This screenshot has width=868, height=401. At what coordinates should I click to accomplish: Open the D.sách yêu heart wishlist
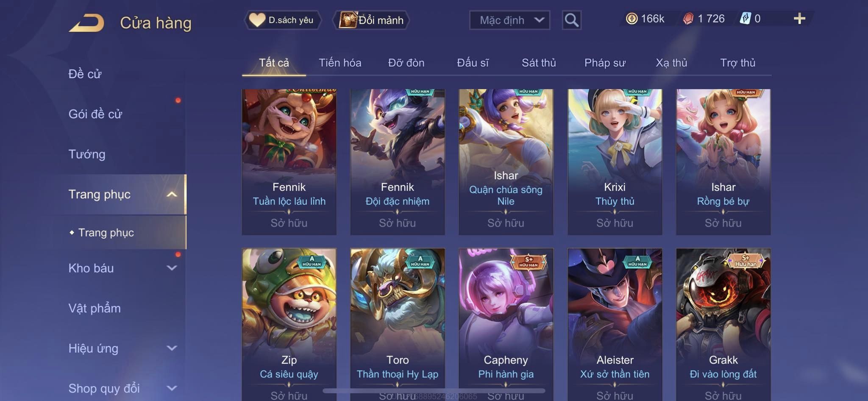tap(282, 20)
